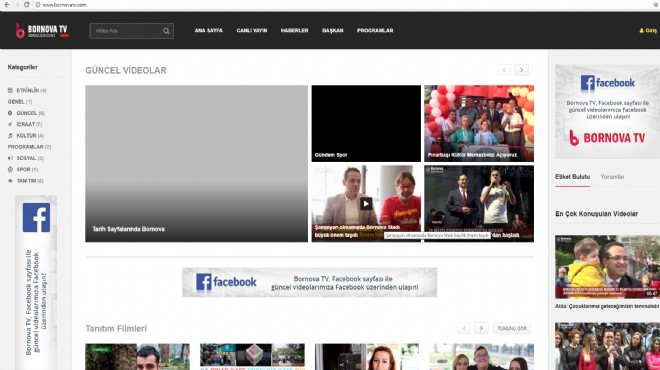
Task: Open the Tarih Sayfalarında Bornova video
Action: 197,163
